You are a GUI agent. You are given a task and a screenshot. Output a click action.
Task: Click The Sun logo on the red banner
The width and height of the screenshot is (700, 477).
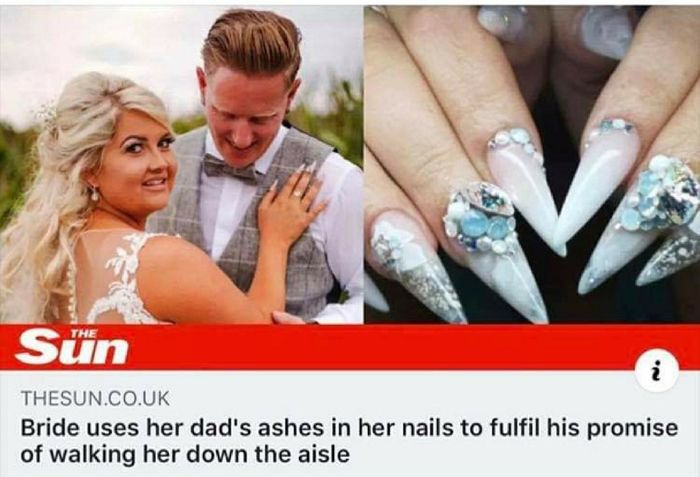coord(72,347)
